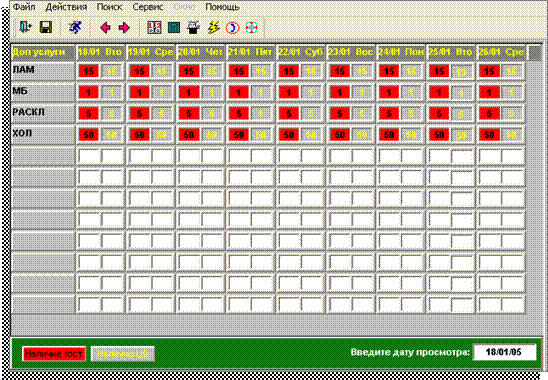This screenshot has height=380, width=548.
Task: Click the grey scroll box beside 26/01 Сре header
Action: [x=534, y=53]
